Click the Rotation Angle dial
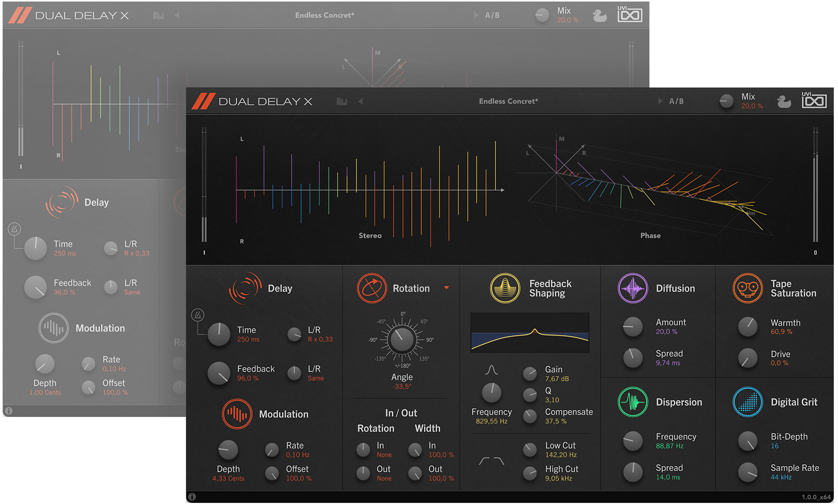This screenshot has height=504, width=838. 402,340
